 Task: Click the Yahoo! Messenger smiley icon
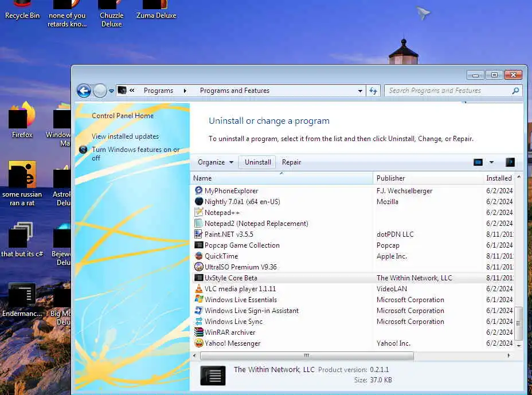tap(198, 343)
